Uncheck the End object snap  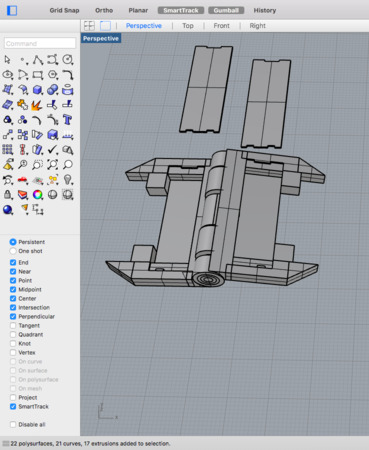pos(13,262)
